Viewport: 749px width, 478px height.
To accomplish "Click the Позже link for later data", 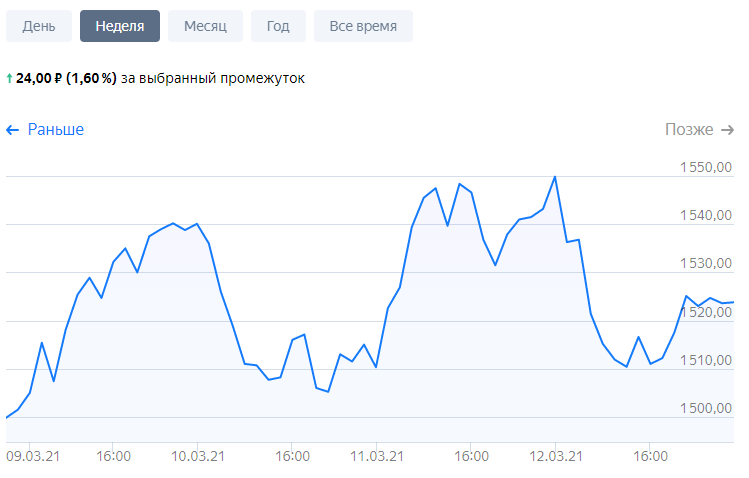I will tap(699, 129).
